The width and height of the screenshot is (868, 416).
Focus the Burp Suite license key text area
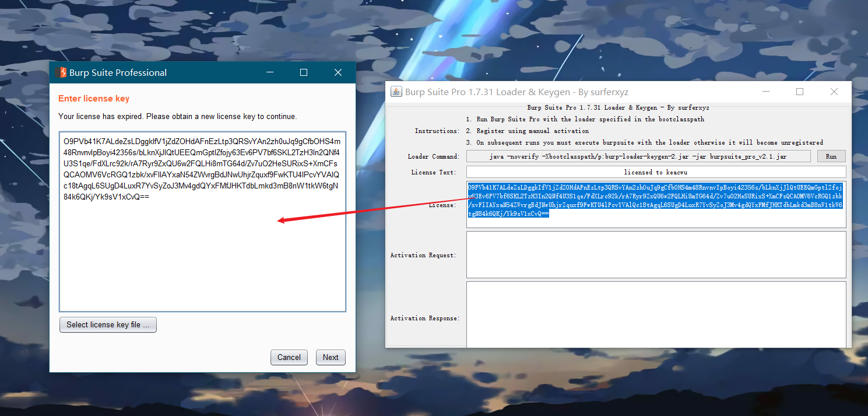pyautogui.click(x=203, y=222)
